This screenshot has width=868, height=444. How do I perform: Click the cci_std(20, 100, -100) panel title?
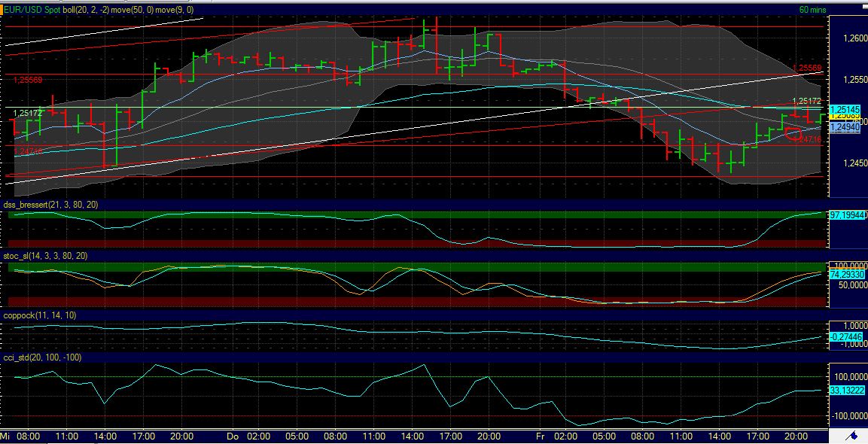(x=43, y=357)
